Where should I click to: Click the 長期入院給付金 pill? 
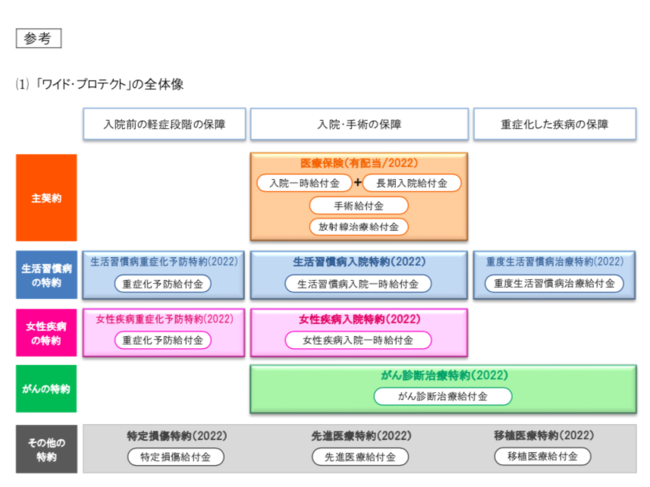tap(412, 183)
